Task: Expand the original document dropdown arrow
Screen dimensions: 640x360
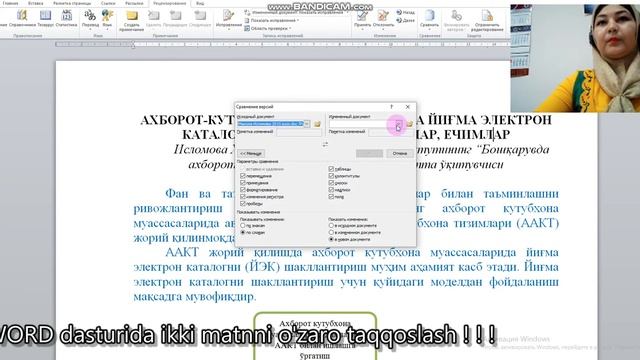Action: pos(307,124)
